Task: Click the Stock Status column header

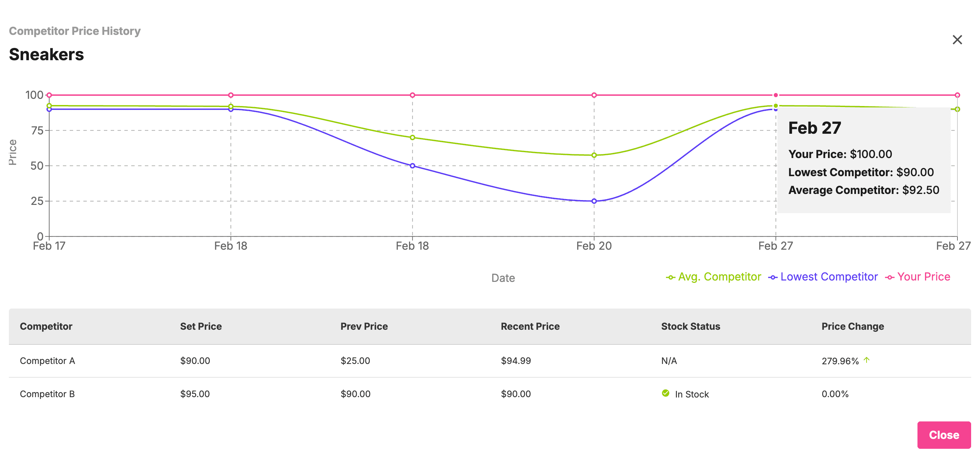Action: 691,326
